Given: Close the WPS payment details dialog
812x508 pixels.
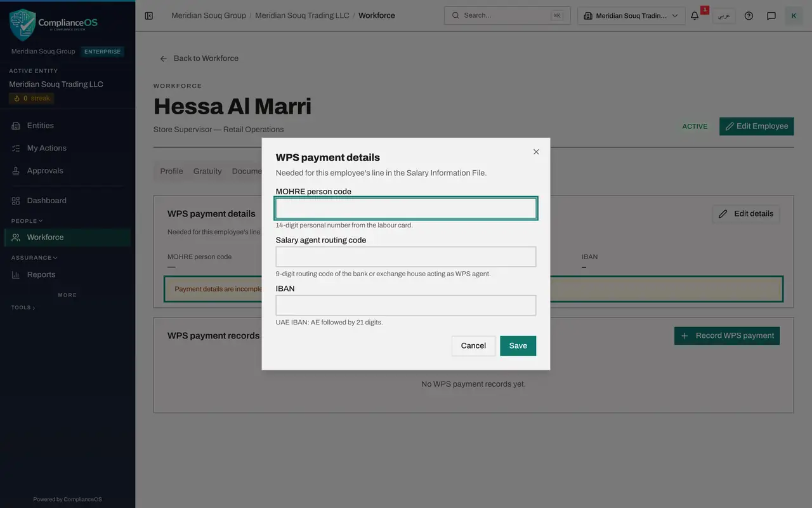Looking at the screenshot, I should coord(536,152).
